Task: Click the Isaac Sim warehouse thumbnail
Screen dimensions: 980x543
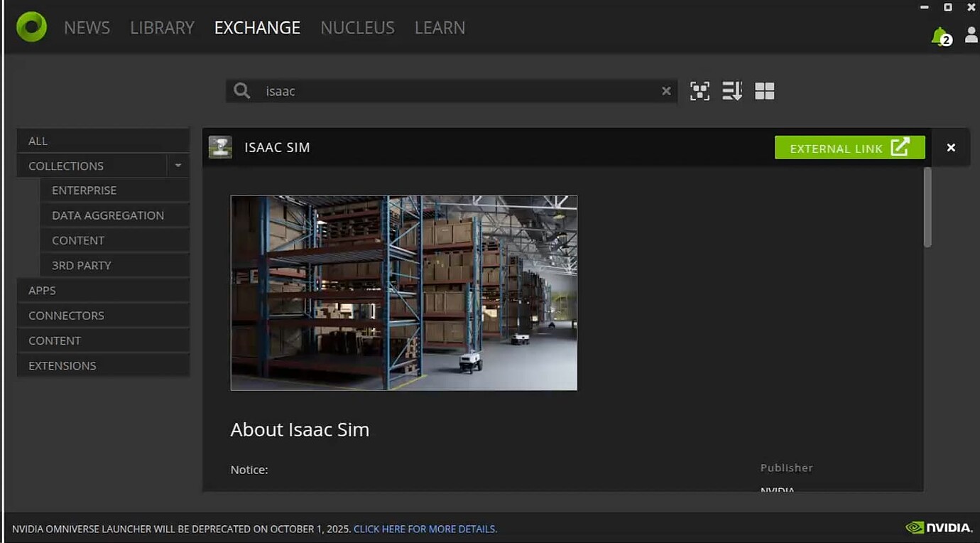Action: coord(403,292)
